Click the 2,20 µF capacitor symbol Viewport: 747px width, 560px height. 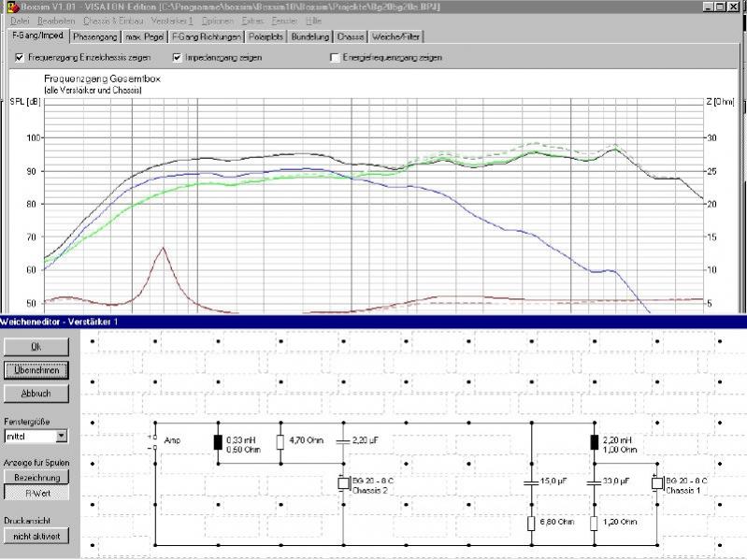[343, 440]
